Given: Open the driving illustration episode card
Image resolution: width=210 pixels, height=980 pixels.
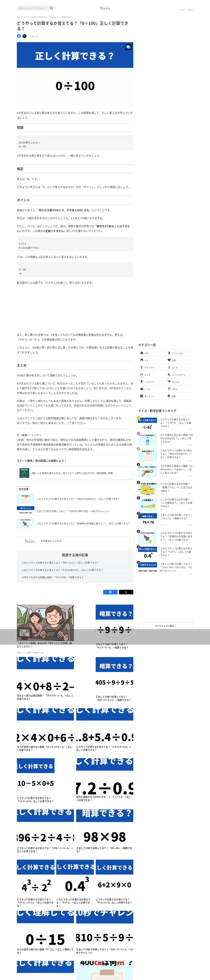Looking at the screenshot, I should coord(45,626).
